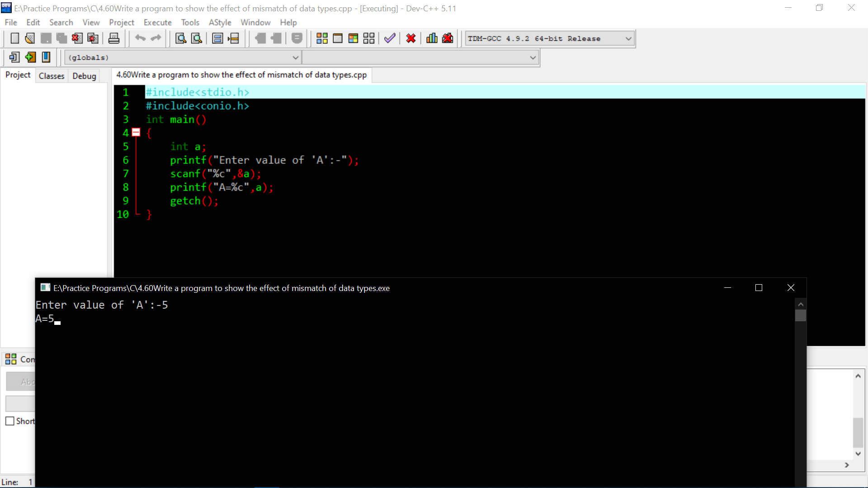Viewport: 868px width, 488px height.
Task: Select the 4.60Write a program editor file tab
Action: tap(242, 75)
